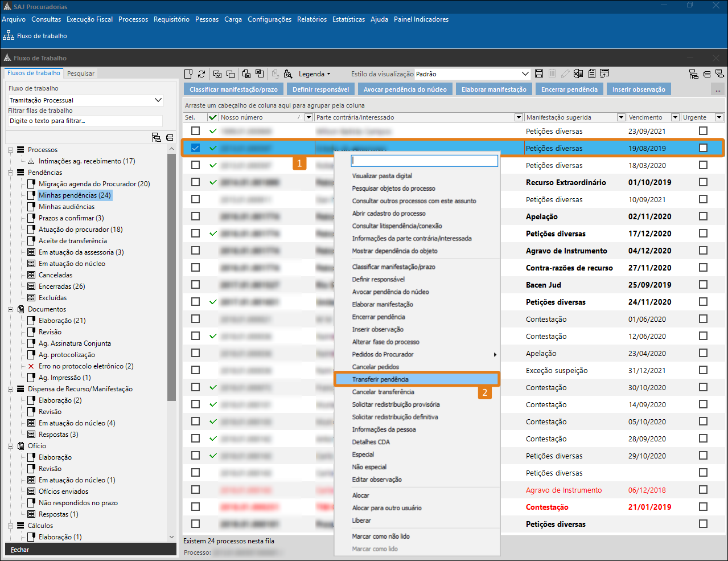Viewport: 728px width, 561px height.
Task: Click the collapse-all icon in left panel
Action: point(170,137)
